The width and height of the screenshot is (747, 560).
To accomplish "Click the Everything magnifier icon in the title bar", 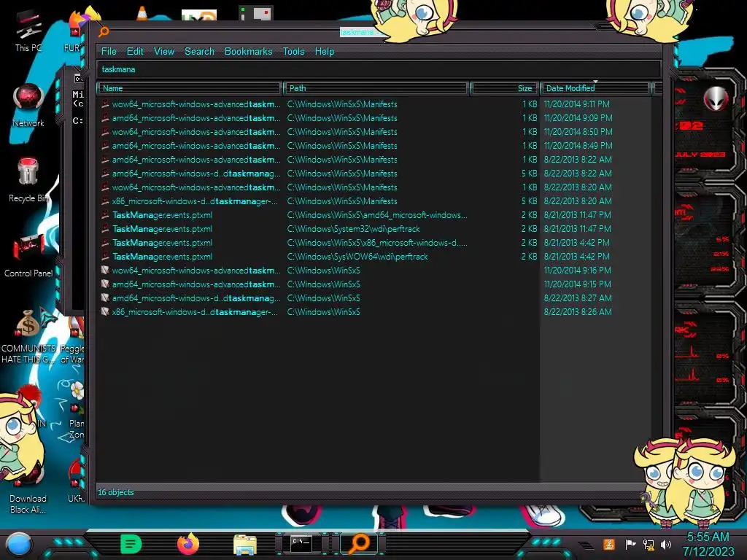I will point(104,32).
